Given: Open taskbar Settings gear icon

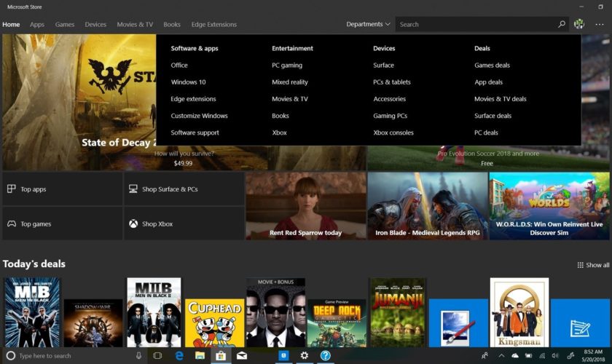Looking at the screenshot, I should pos(305,355).
